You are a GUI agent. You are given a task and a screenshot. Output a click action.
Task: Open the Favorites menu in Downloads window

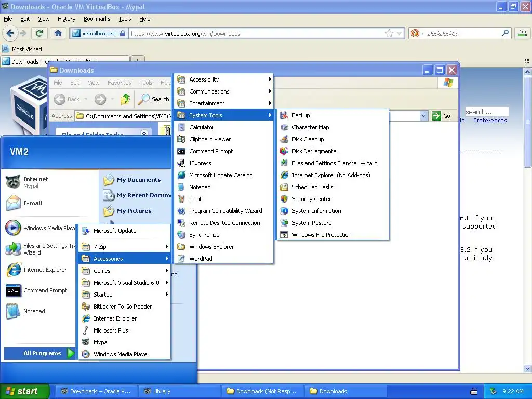(x=119, y=83)
